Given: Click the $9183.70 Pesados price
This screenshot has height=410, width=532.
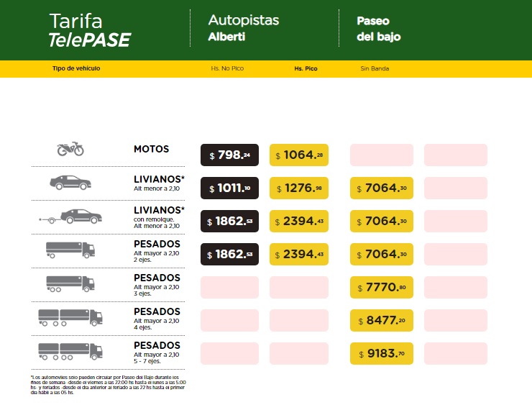Looking at the screenshot, I should pyautogui.click(x=381, y=354).
